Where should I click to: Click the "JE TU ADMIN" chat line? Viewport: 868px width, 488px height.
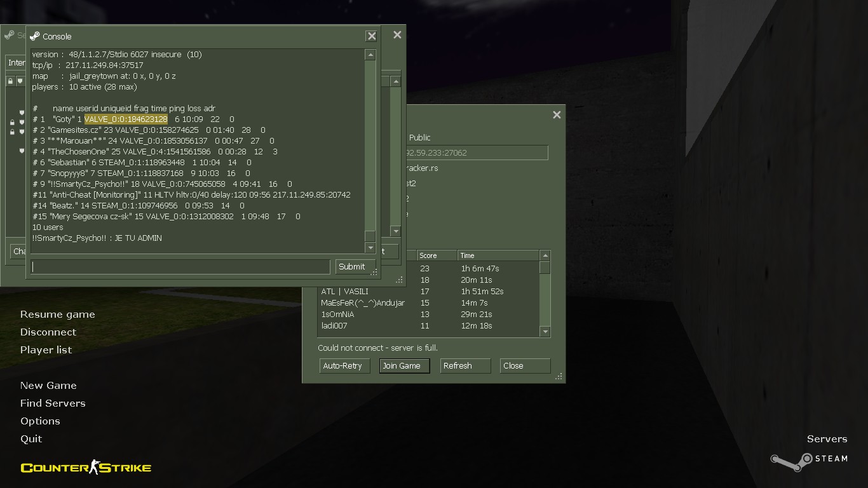coord(97,238)
